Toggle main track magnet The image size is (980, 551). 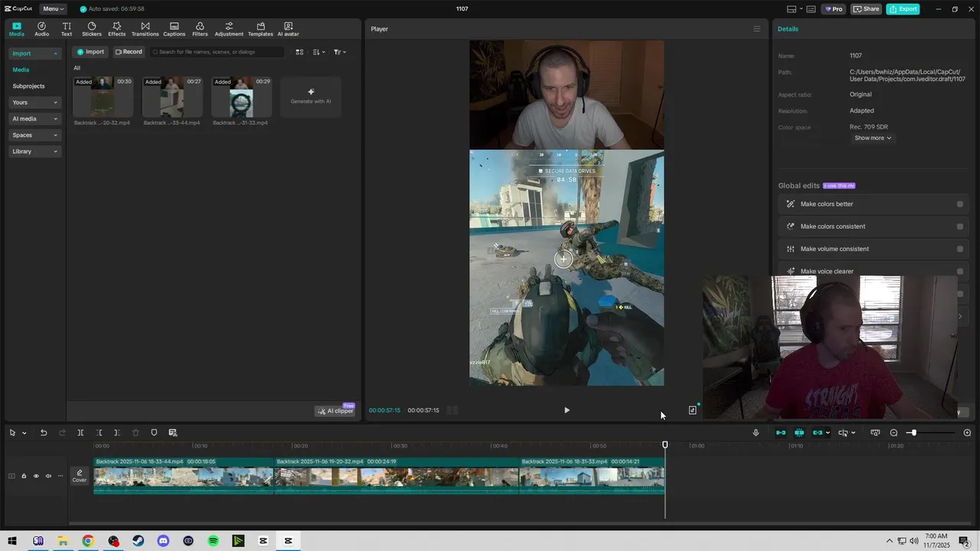coord(781,432)
